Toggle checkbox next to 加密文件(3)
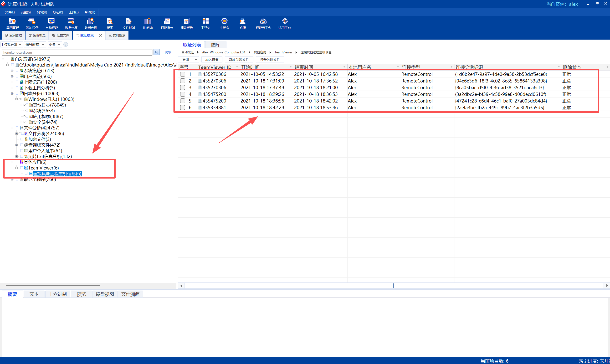 [22, 139]
